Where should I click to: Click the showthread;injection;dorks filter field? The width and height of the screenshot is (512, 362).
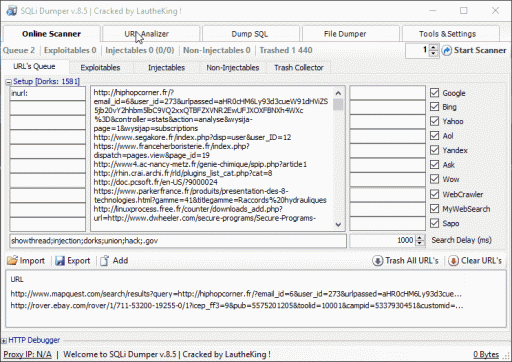coord(178,241)
